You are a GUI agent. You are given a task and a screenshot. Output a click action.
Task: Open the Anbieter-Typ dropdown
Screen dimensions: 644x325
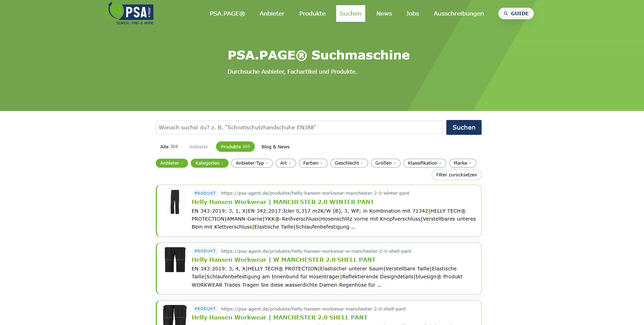point(252,163)
